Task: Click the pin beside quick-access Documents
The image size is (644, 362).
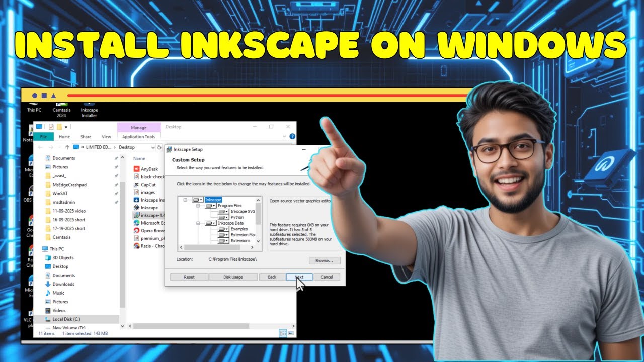Action: pos(116,158)
